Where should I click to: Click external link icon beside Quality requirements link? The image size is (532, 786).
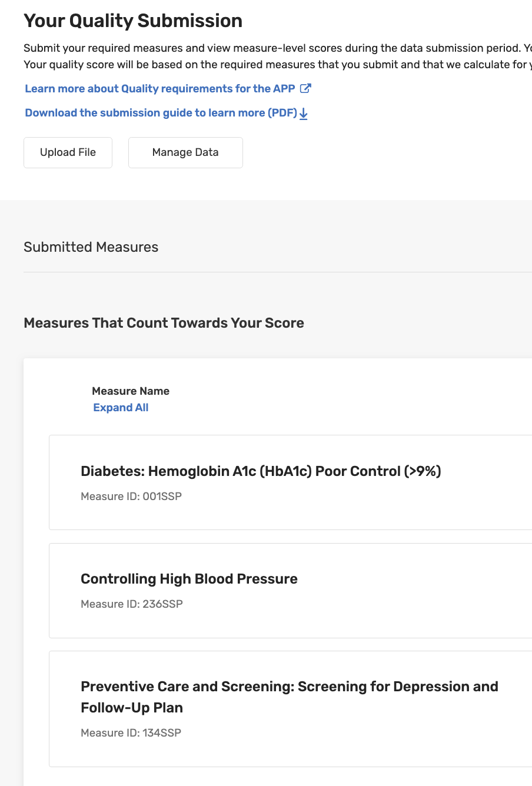(x=305, y=89)
